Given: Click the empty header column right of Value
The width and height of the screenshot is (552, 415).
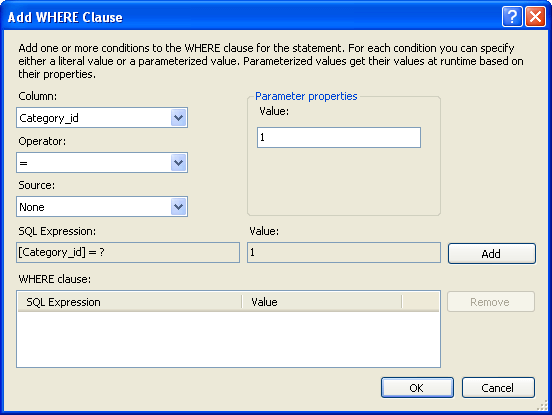Looking at the screenshot, I should (x=420, y=302).
